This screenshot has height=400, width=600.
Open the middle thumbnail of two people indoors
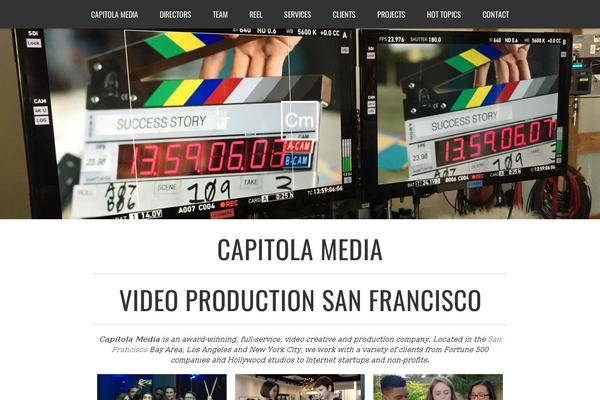[x=300, y=387]
